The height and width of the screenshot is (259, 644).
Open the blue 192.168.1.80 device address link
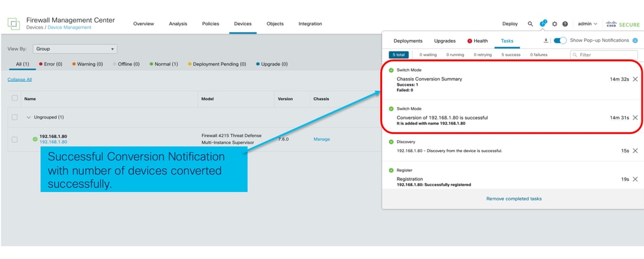[x=54, y=142]
